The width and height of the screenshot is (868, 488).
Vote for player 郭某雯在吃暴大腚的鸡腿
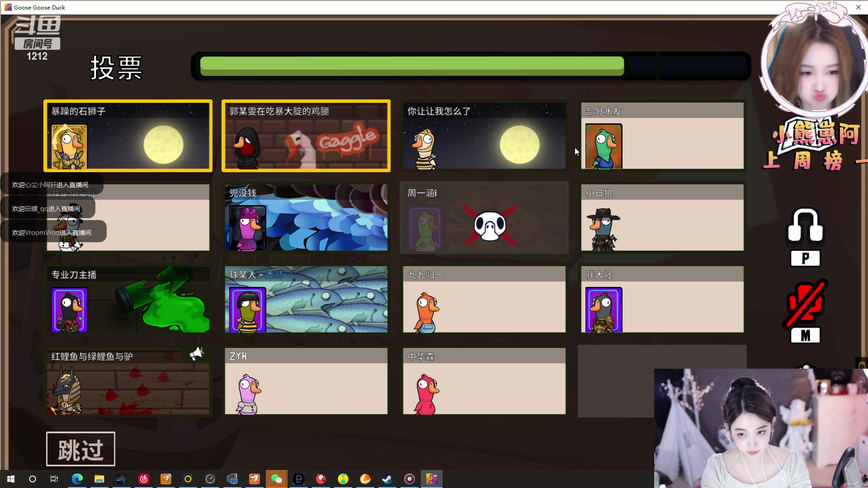[x=306, y=136]
